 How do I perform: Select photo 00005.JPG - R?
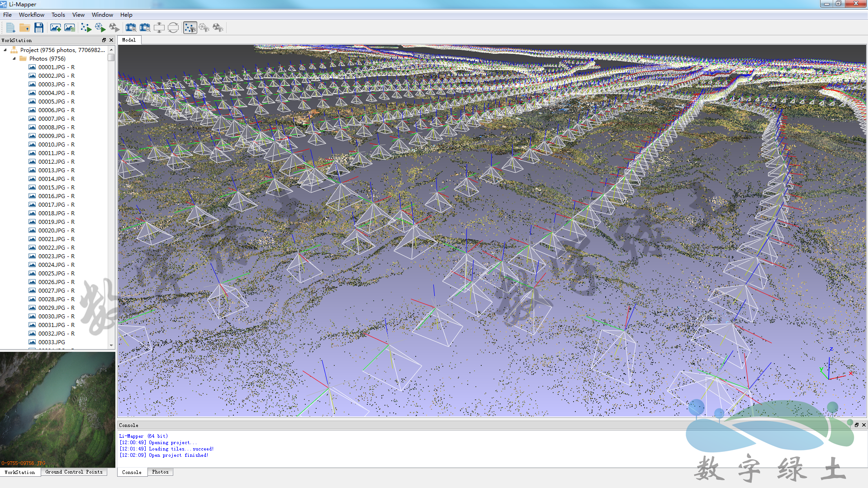[x=56, y=101]
